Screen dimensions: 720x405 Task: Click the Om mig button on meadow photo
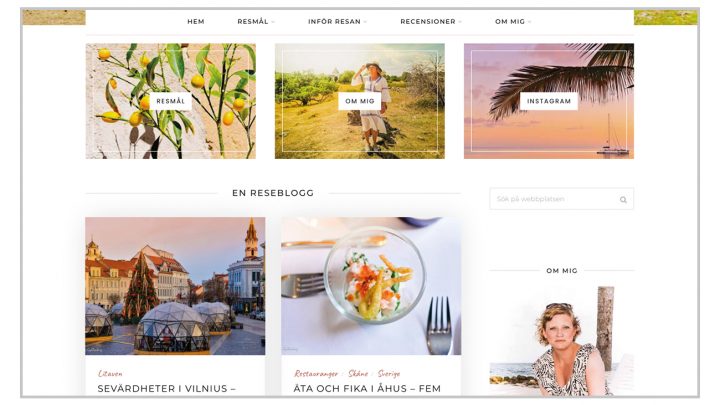click(x=360, y=101)
